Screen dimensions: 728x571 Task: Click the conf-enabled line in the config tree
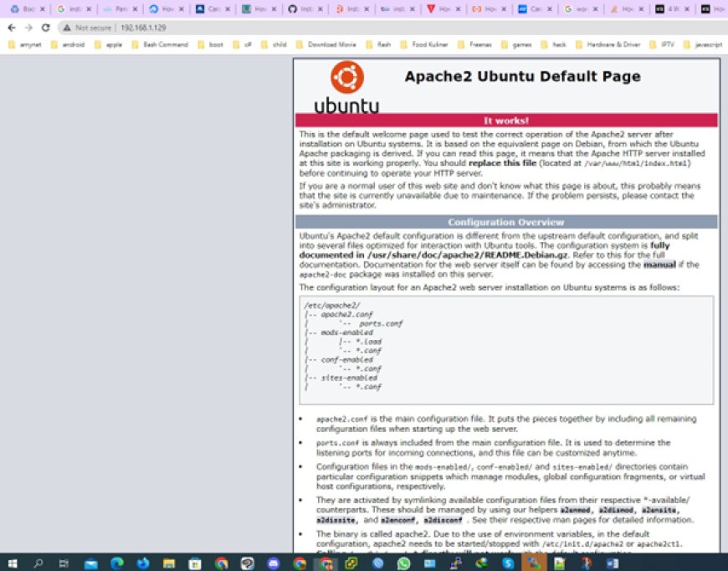point(346,360)
